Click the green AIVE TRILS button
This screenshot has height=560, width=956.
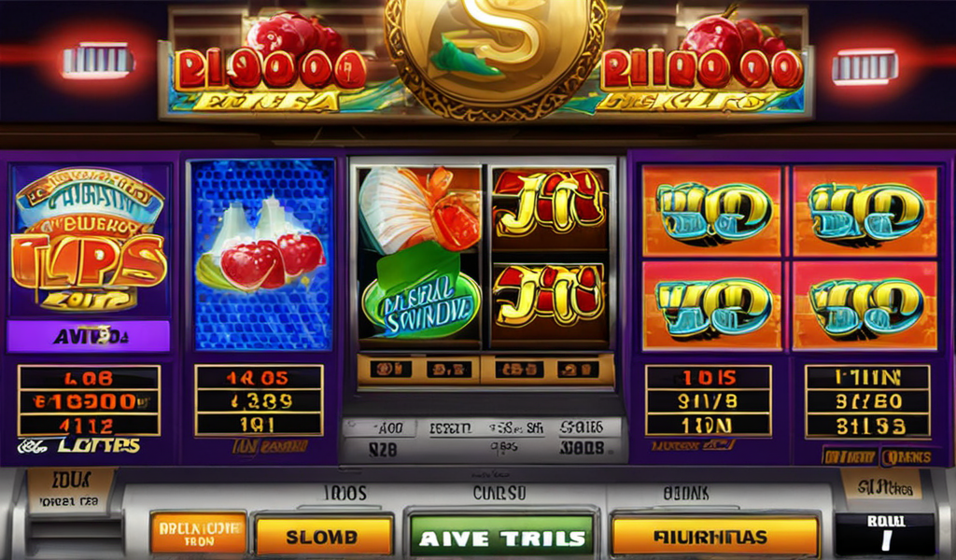point(501,536)
